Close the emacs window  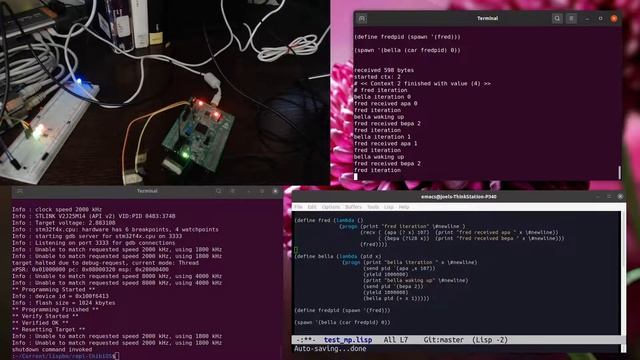620,196
